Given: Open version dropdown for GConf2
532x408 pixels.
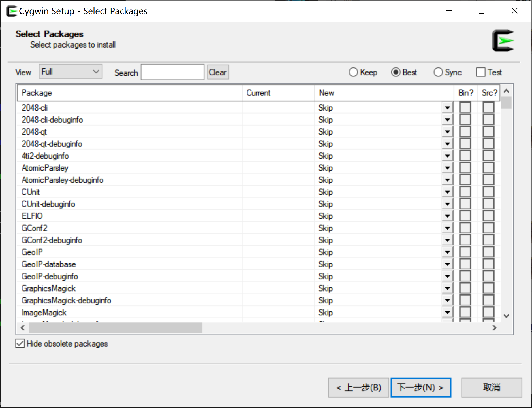Looking at the screenshot, I should [447, 228].
